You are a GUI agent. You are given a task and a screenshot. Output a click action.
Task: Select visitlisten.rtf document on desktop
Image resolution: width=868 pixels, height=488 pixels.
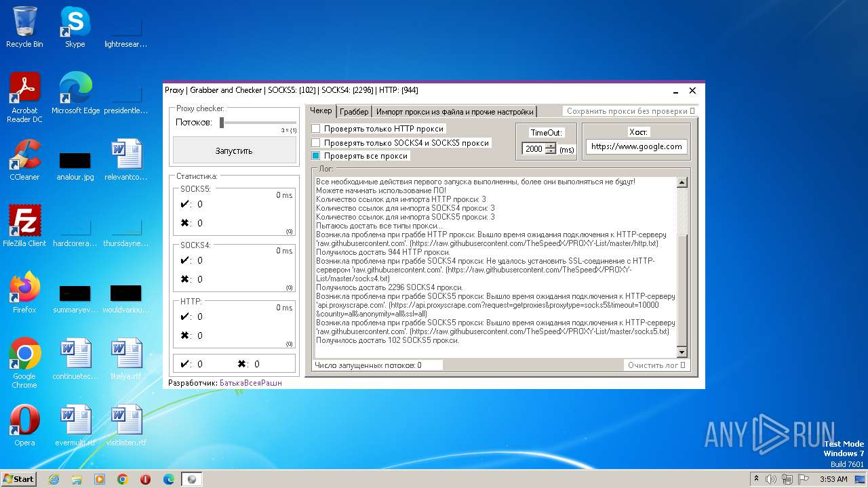126,426
